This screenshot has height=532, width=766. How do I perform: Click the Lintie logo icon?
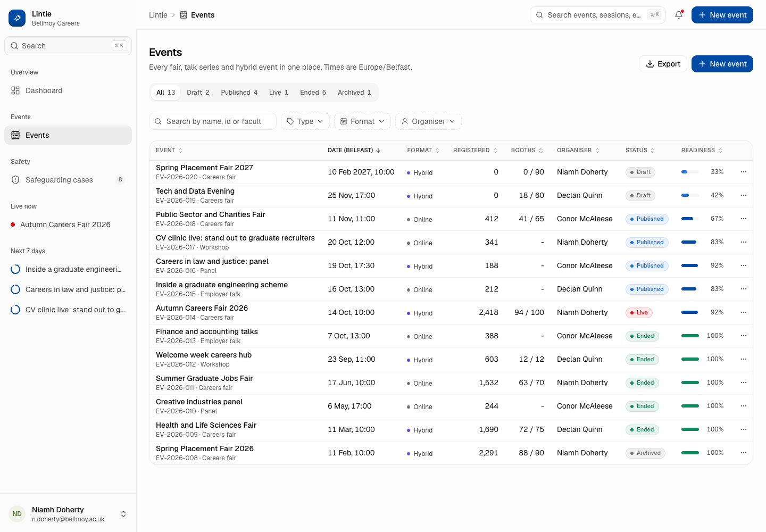coord(17,18)
